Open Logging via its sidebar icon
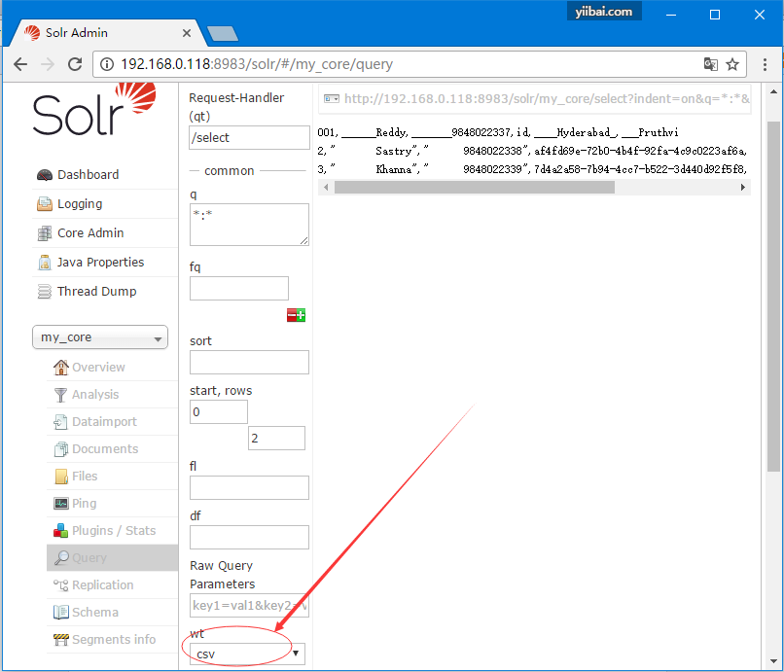This screenshot has height=672, width=784. 44,204
